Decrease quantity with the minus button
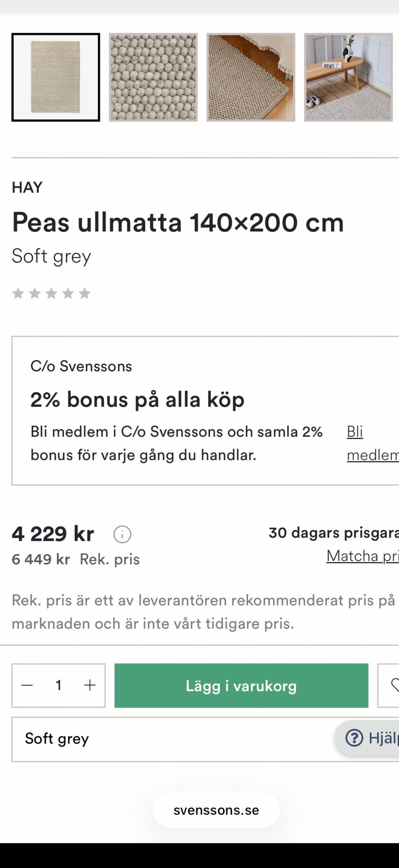 click(x=27, y=685)
